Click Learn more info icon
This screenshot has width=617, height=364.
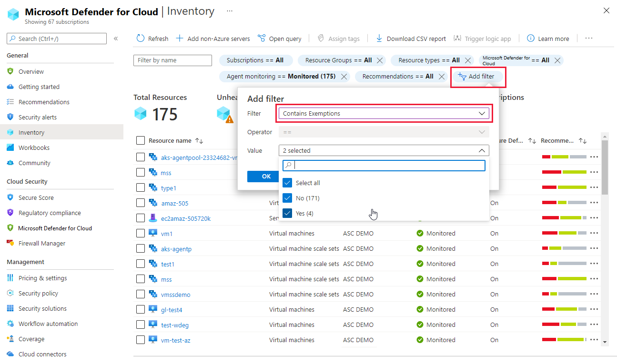click(530, 39)
